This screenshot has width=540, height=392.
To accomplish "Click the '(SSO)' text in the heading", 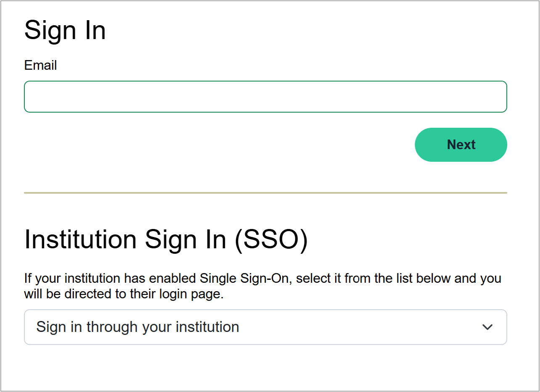I will click(x=271, y=239).
